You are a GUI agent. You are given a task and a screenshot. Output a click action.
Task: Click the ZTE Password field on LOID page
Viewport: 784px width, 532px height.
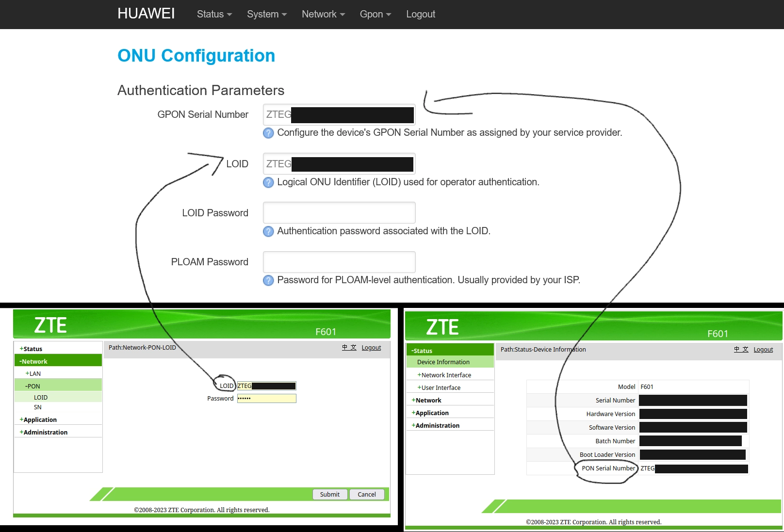(x=266, y=399)
